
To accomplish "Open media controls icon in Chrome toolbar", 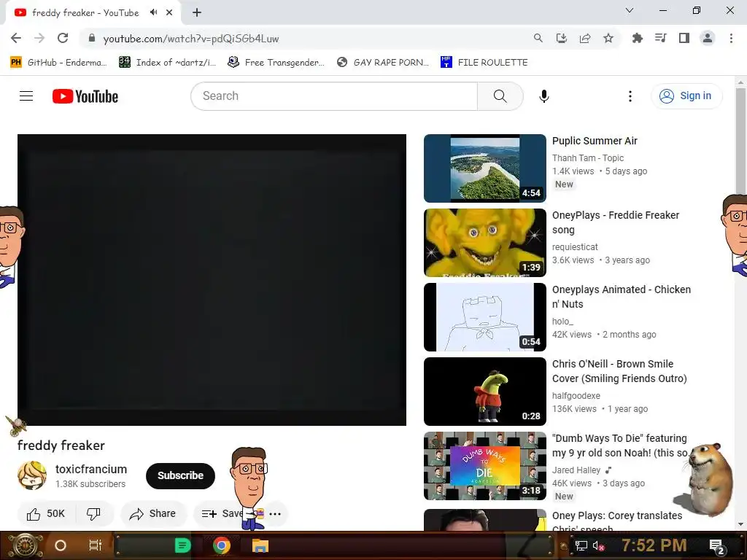I will [x=661, y=38].
